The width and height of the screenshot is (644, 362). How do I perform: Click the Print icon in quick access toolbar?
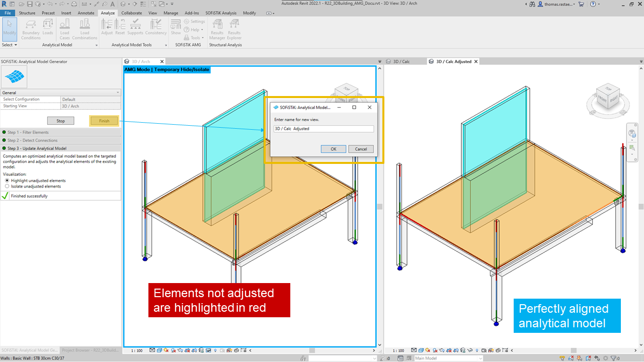point(74,4)
